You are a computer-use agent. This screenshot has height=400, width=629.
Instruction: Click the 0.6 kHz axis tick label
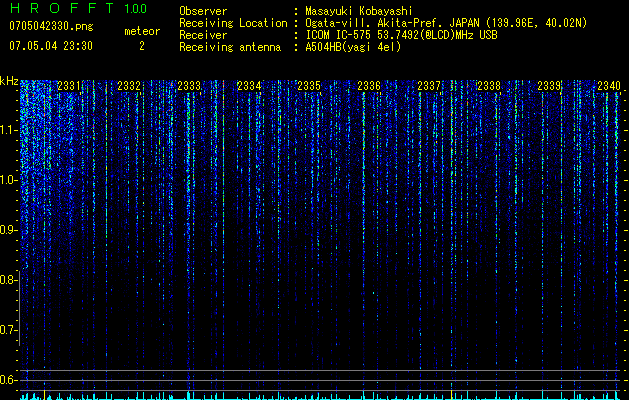pos(9,380)
